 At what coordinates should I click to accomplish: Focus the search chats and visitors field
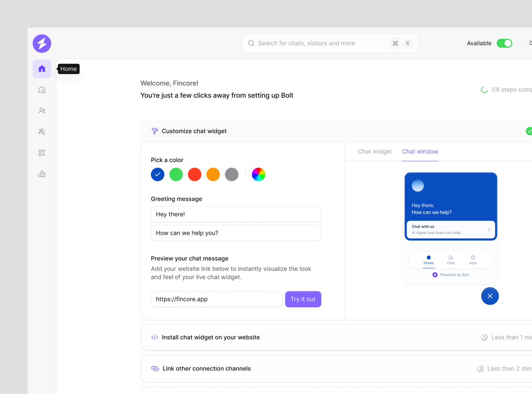click(331, 43)
